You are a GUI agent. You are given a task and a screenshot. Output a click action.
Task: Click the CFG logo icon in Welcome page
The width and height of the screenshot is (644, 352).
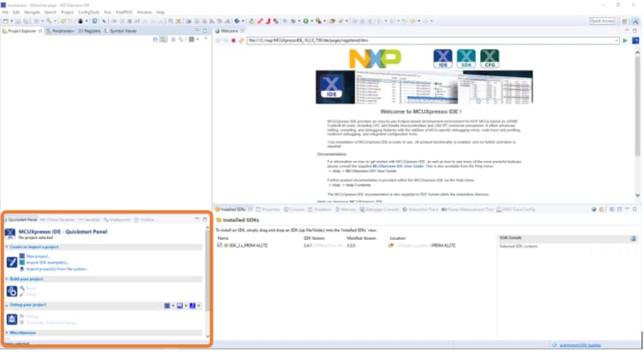[x=490, y=59]
